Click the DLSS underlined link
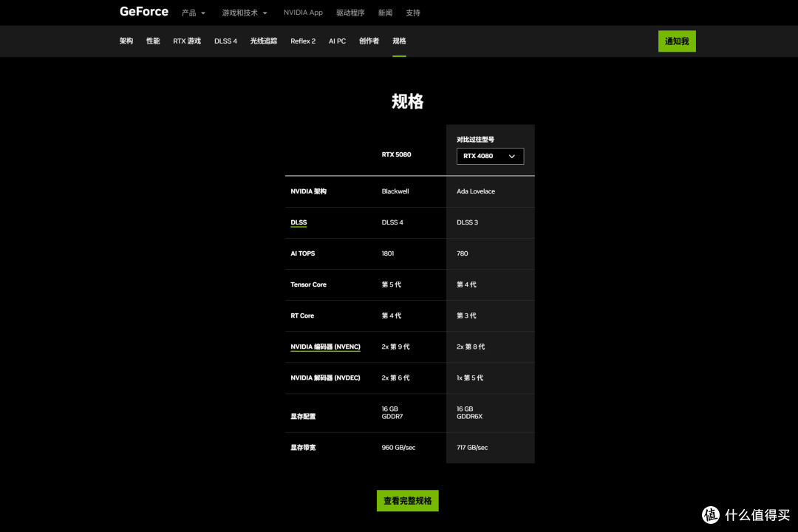Screen dimensions: 798x532 (299, 222)
